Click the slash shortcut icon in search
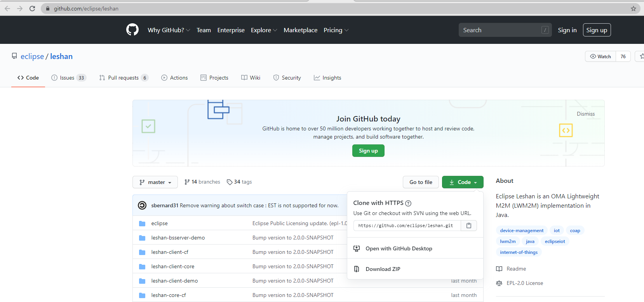Image resolution: width=644 pixels, height=302 pixels. 545,30
